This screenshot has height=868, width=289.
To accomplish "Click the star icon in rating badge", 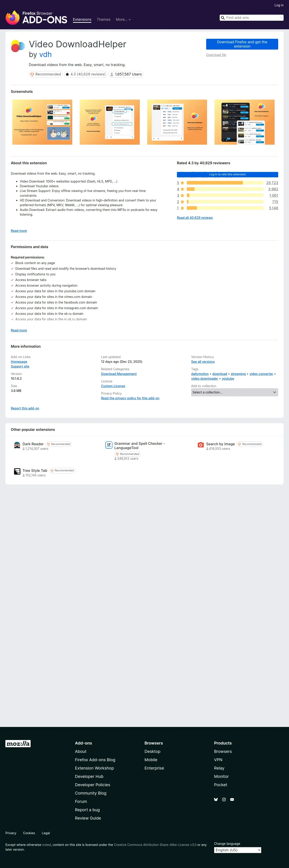I will [67, 74].
